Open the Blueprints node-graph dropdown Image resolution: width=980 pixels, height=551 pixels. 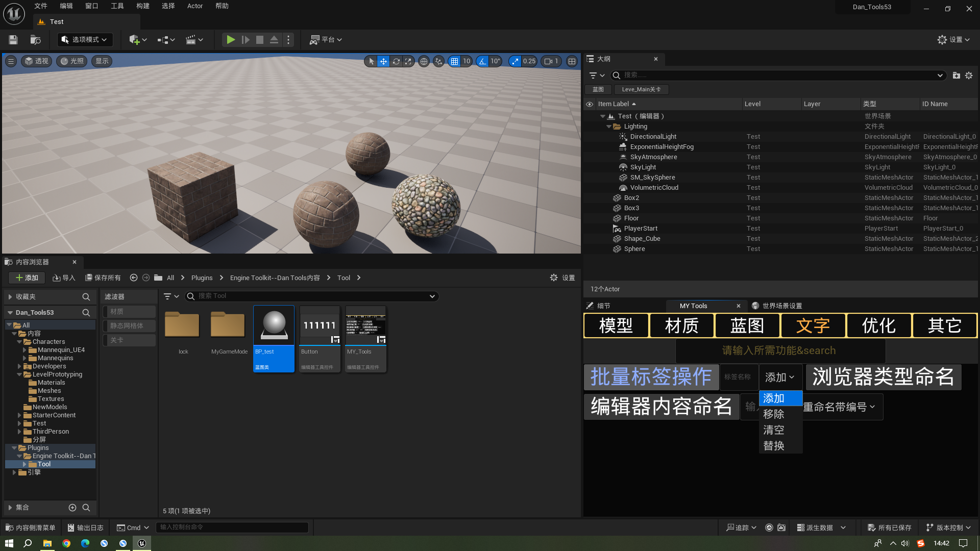(166, 40)
